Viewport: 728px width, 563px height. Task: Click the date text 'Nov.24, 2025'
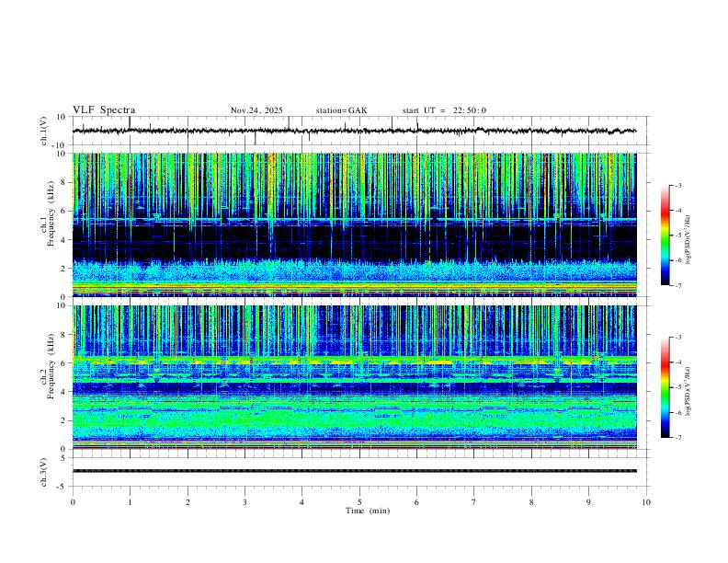click(x=256, y=110)
